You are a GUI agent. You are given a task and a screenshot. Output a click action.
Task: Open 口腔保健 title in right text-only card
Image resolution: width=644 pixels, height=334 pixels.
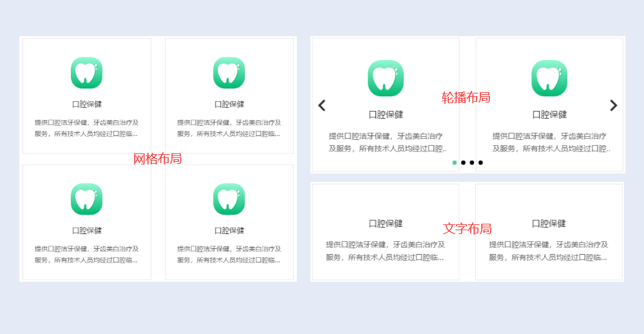coord(549,224)
